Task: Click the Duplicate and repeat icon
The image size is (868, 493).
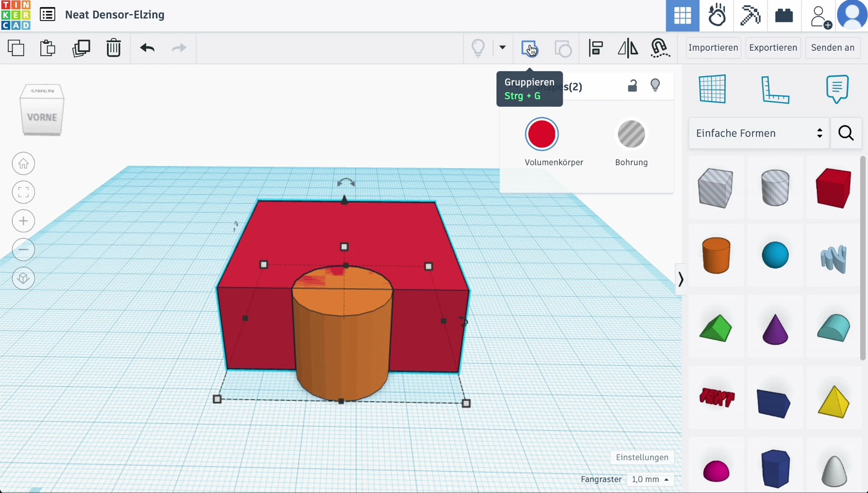Action: click(81, 47)
